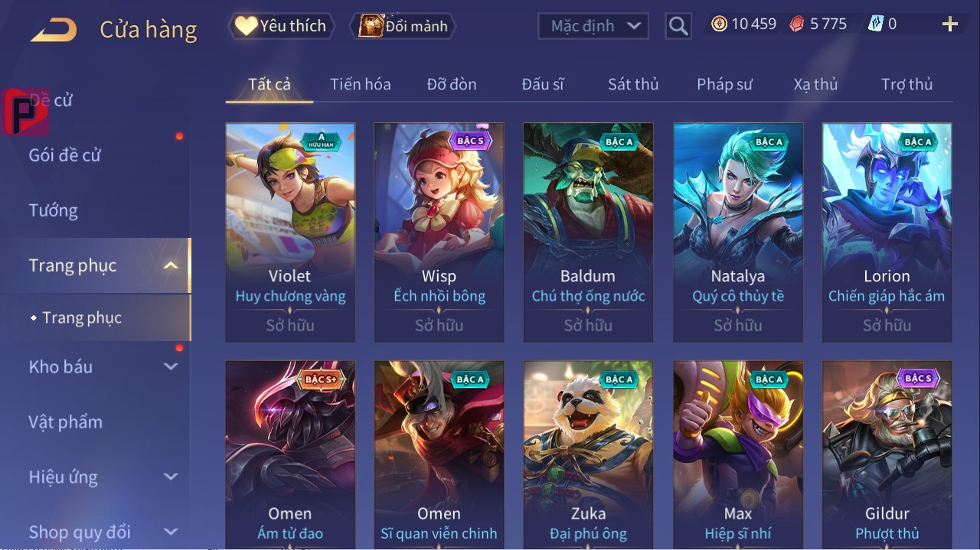980x550 pixels.
Task: Open Yêu thích heart favorites
Action: click(281, 26)
